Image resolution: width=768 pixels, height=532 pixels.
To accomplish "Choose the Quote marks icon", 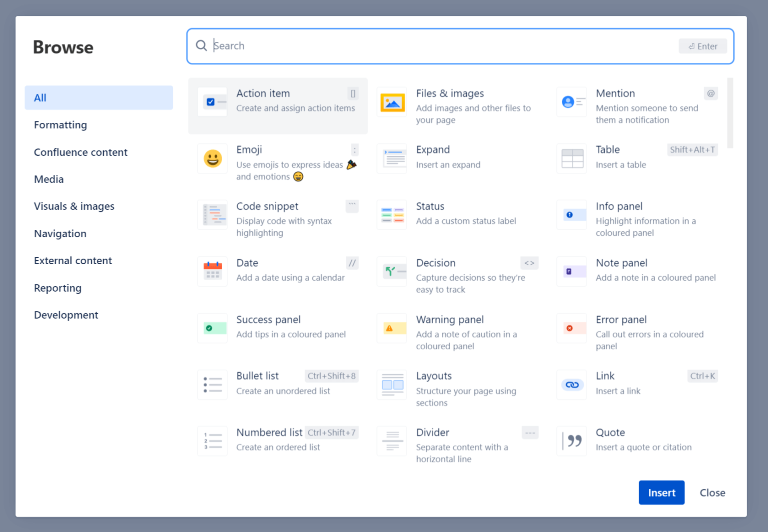I will [572, 441].
